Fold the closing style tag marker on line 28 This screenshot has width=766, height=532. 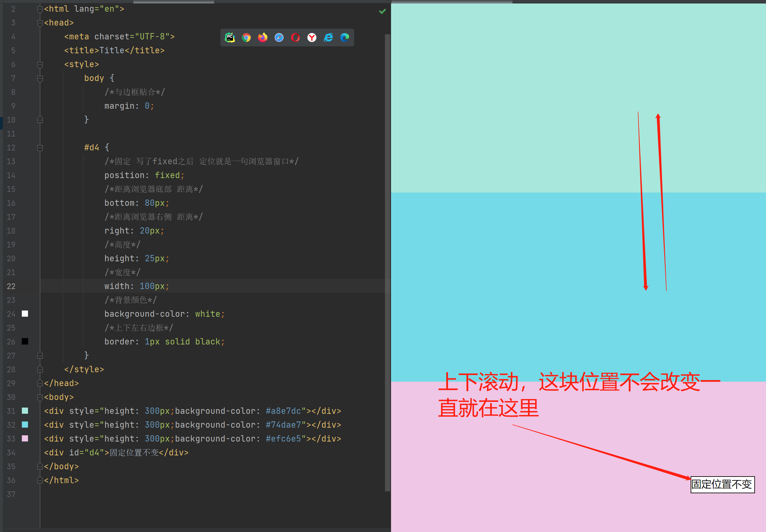pos(40,369)
